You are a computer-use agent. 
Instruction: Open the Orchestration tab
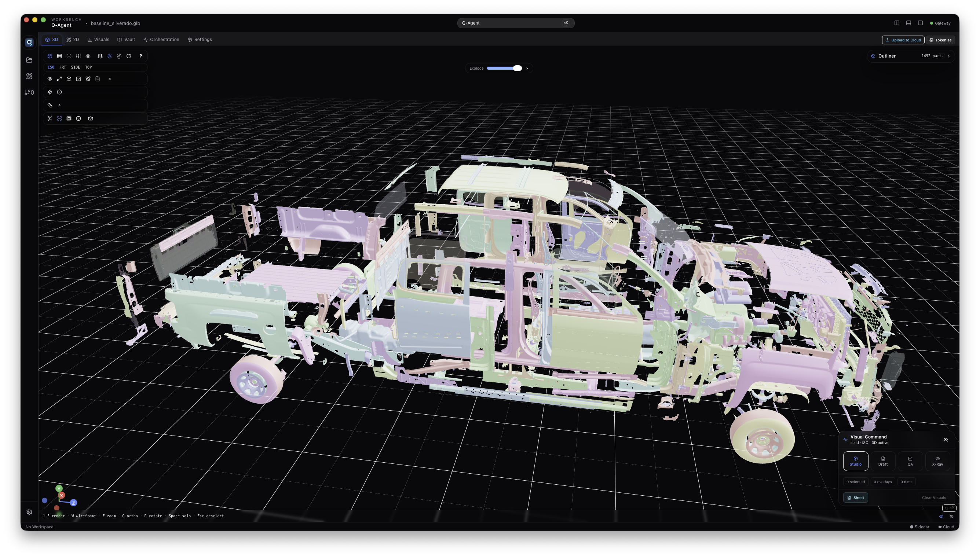[x=161, y=40]
